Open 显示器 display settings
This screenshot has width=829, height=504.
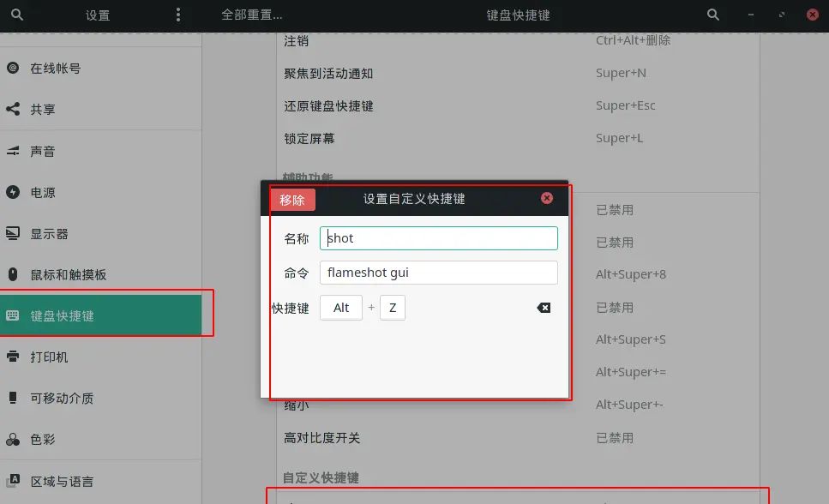point(100,234)
